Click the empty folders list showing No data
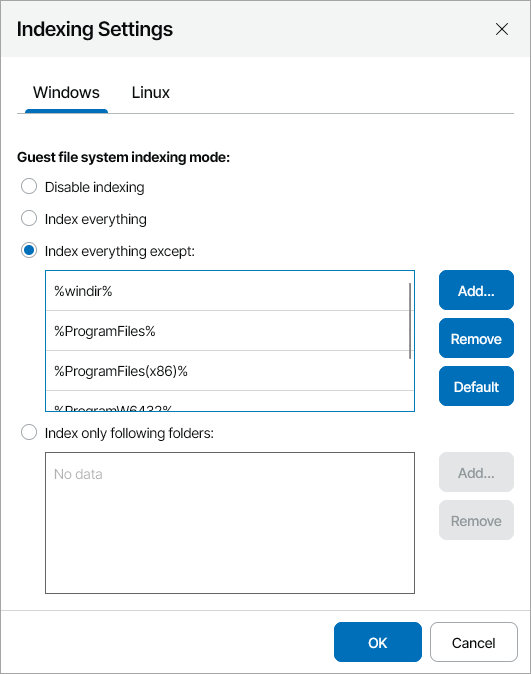This screenshot has height=674, width=531. 230,523
